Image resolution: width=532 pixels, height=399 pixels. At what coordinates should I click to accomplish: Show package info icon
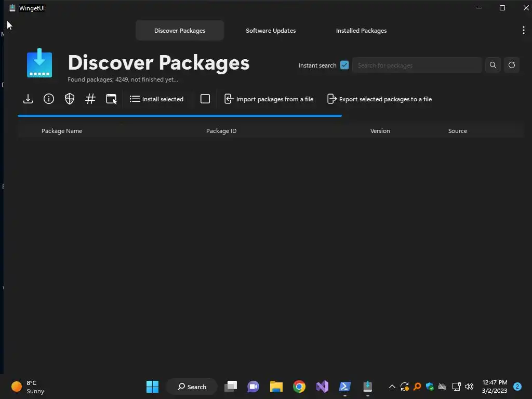pyautogui.click(x=49, y=99)
